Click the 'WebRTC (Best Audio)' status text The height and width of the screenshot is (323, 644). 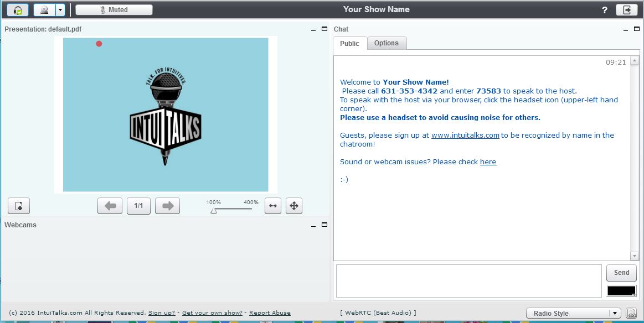pos(378,312)
